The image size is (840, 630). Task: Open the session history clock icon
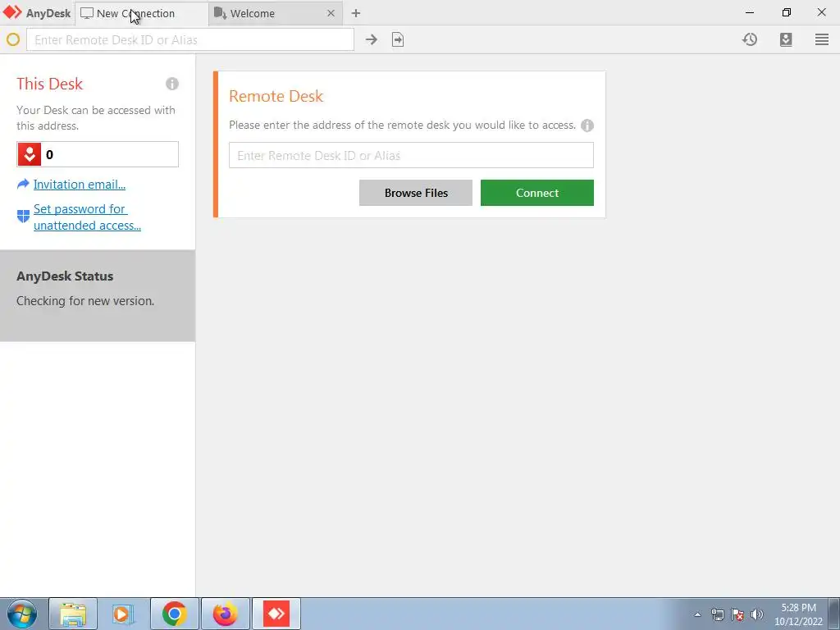tap(750, 39)
